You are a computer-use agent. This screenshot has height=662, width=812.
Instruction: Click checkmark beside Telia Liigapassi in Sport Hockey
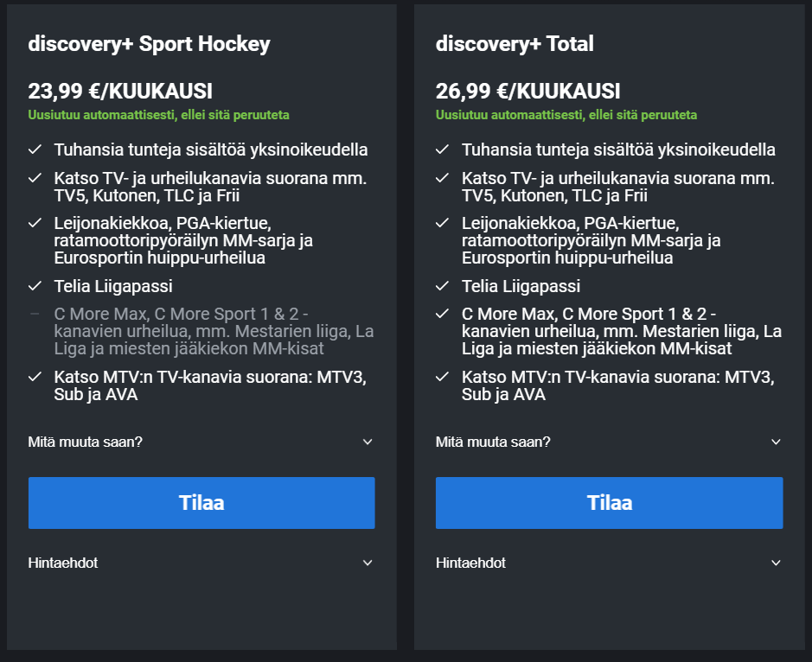[x=35, y=286]
